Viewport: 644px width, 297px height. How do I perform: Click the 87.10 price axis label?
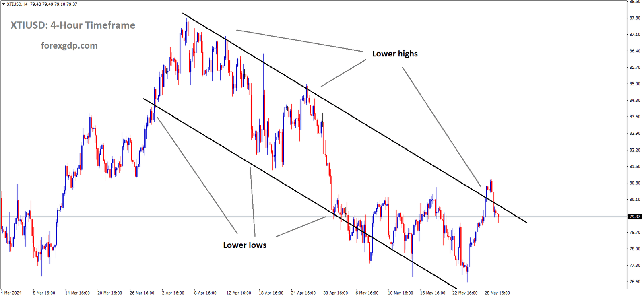point(635,35)
